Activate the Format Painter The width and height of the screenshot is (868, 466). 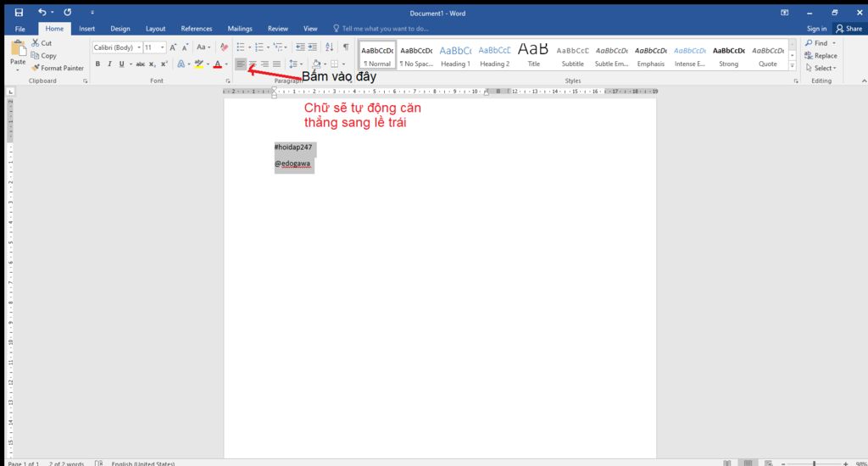click(58, 68)
